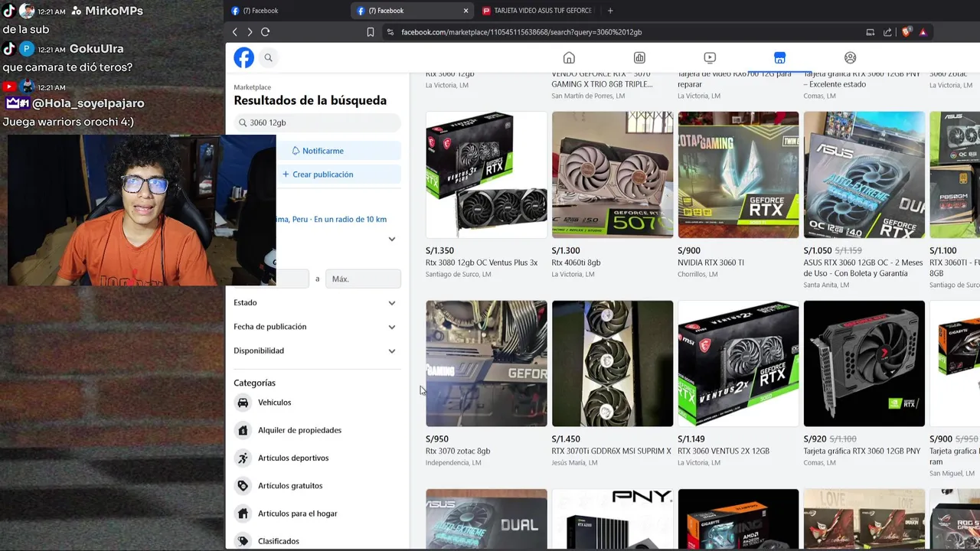This screenshot has height=551, width=980.
Task: Switch to TARJETA VIDEO ASUS TUF tab
Action: click(x=537, y=11)
